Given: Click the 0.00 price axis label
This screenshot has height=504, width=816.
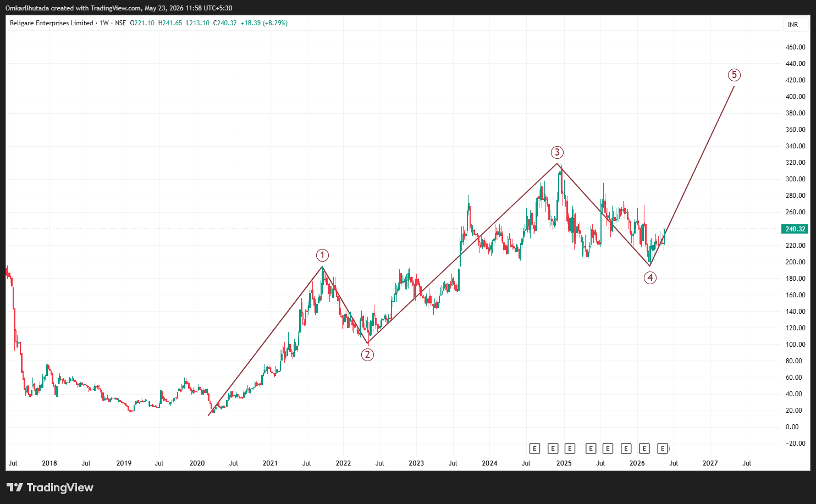Looking at the screenshot, I should tap(792, 427).
